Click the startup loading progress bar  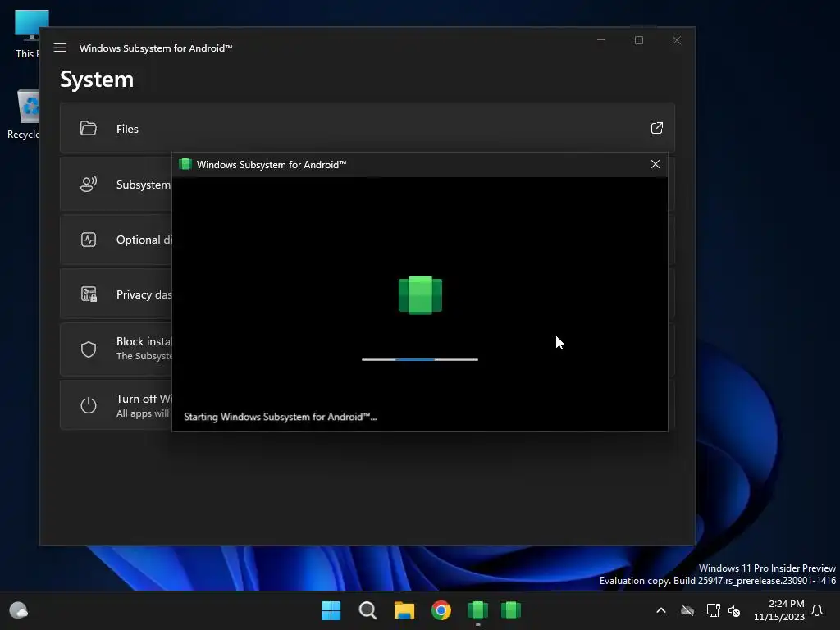click(x=420, y=359)
